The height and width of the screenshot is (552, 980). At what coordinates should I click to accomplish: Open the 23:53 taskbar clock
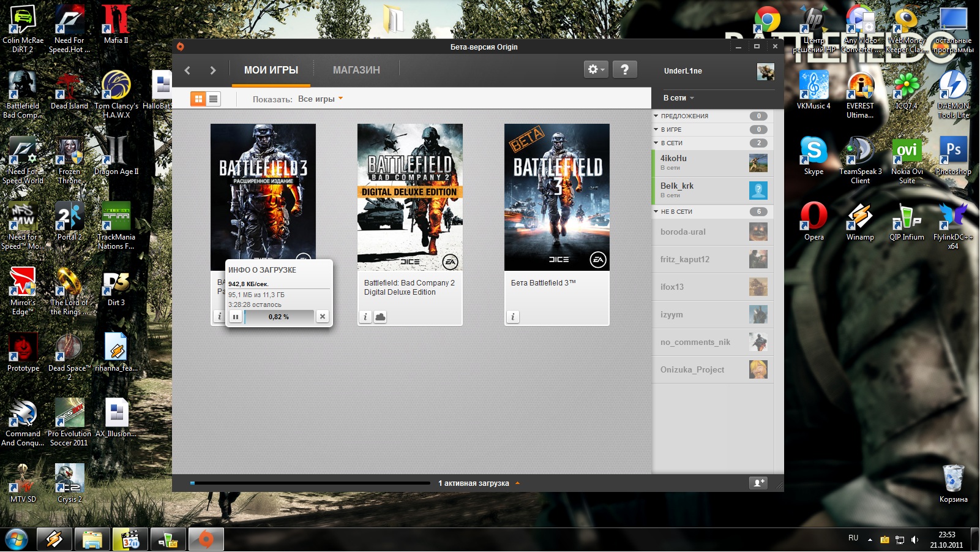[946, 540]
